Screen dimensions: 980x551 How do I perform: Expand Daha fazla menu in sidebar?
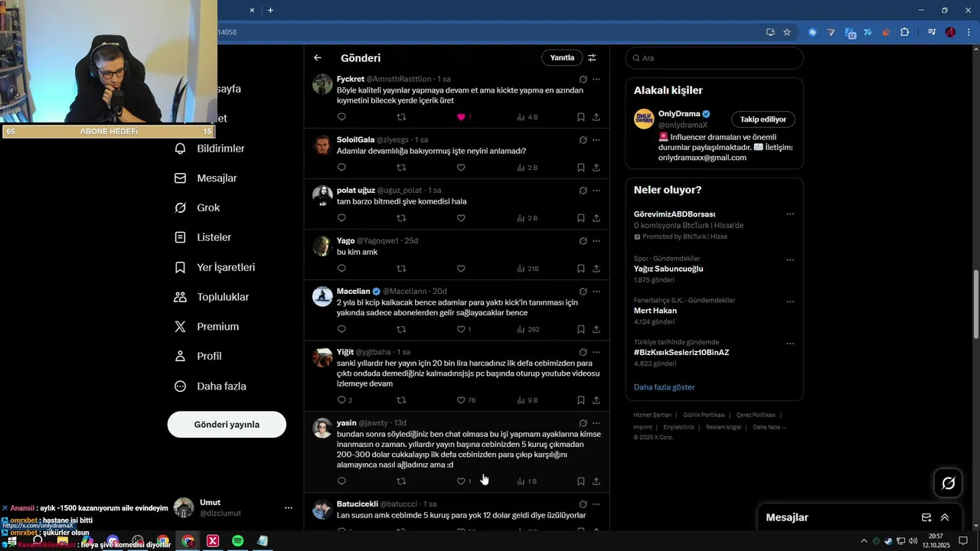[211, 386]
